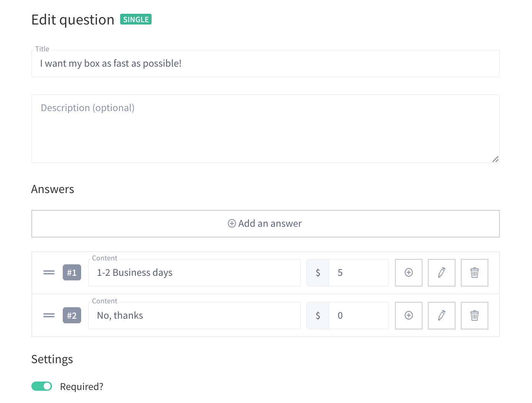This screenshot has width=532, height=403.
Task: Click the plus icon for answer #2
Action: click(409, 316)
